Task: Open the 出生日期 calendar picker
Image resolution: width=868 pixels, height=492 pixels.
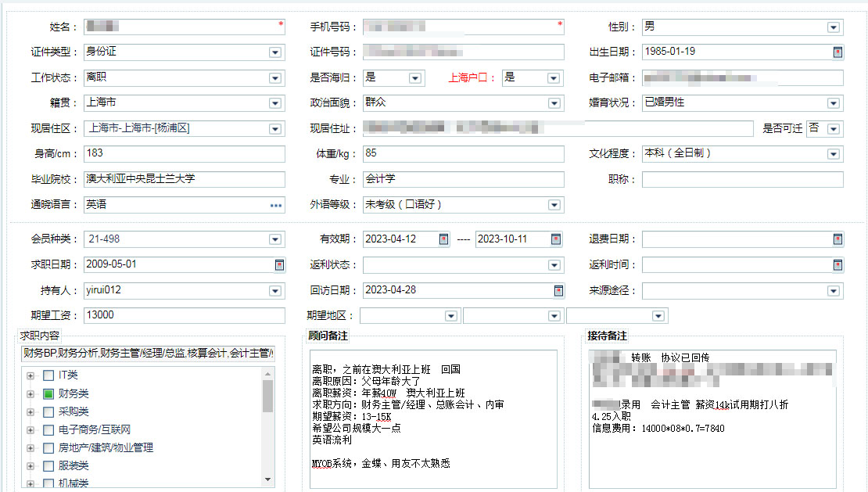Action: (838, 52)
